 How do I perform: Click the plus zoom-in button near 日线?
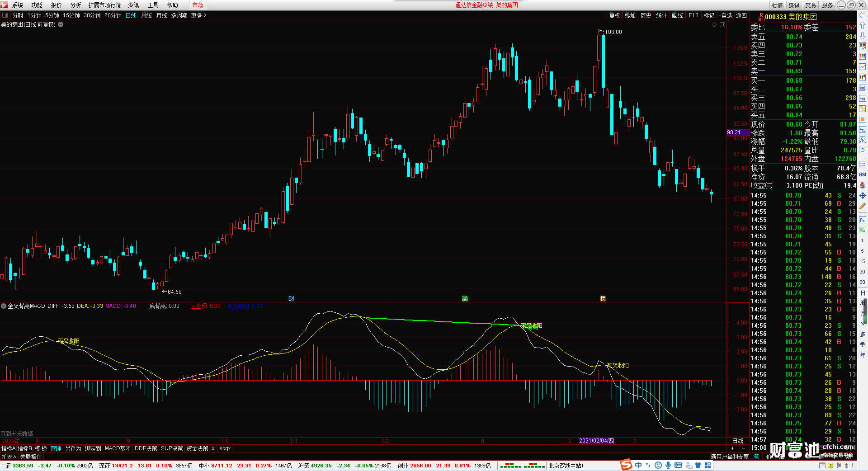[732, 448]
